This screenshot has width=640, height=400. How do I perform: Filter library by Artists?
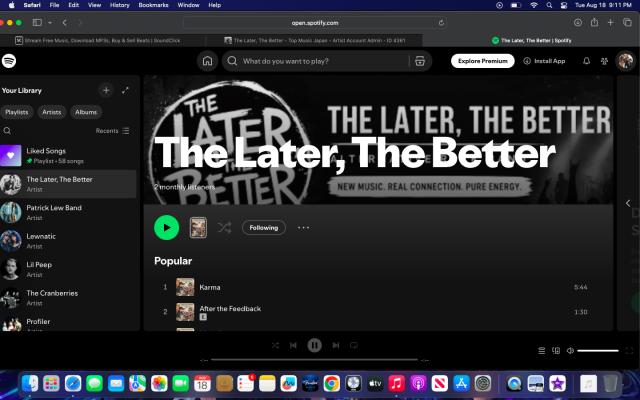pyautogui.click(x=51, y=112)
